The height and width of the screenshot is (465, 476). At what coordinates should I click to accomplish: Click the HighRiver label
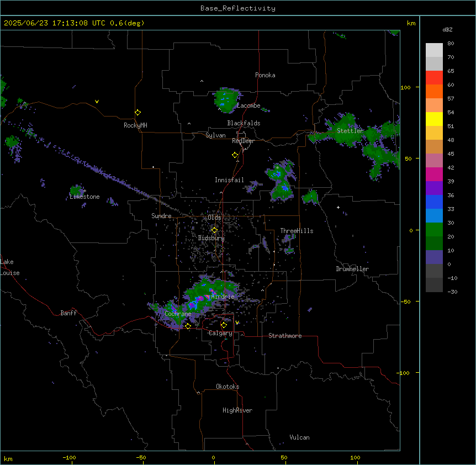pyautogui.click(x=237, y=410)
